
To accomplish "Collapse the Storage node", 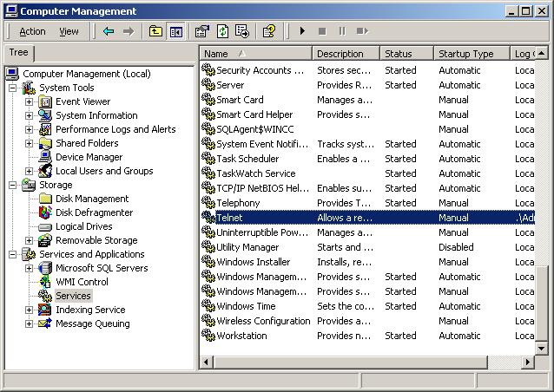I will tap(13, 185).
